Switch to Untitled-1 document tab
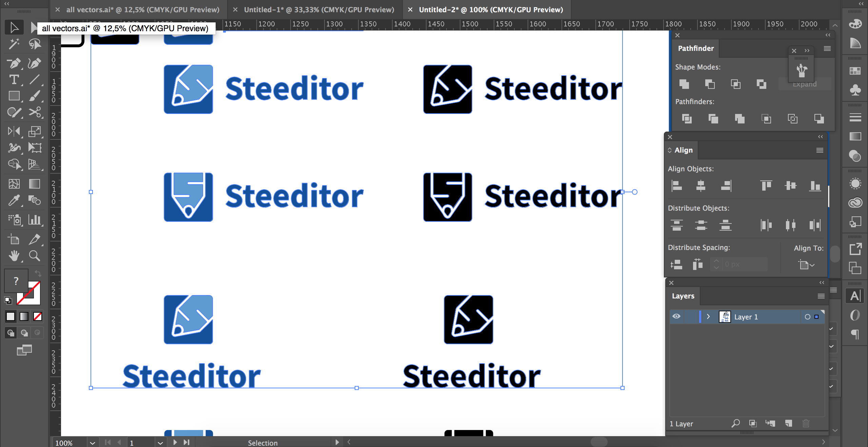 (319, 9)
